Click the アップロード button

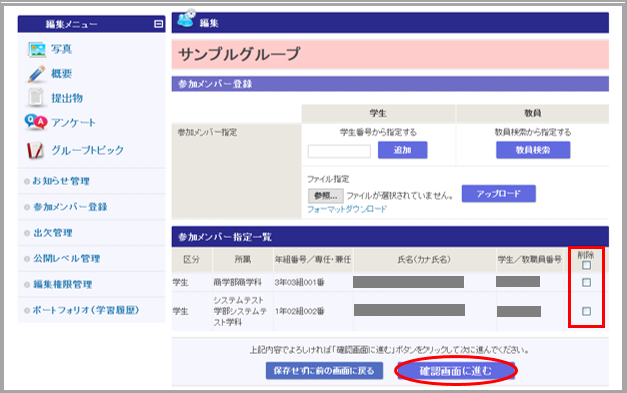[x=499, y=194]
